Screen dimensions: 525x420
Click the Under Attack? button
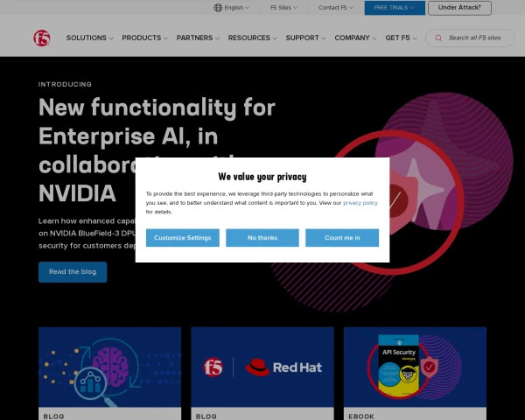click(x=459, y=8)
